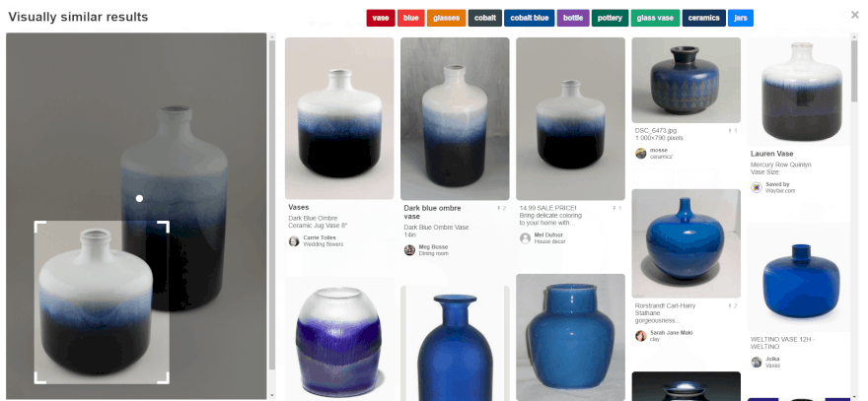
Task: Open Wayfair.com saved-by icon
Action: [757, 187]
